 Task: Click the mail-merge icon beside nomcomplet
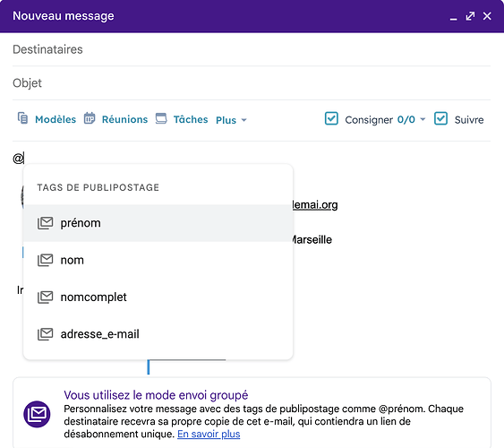point(46,297)
